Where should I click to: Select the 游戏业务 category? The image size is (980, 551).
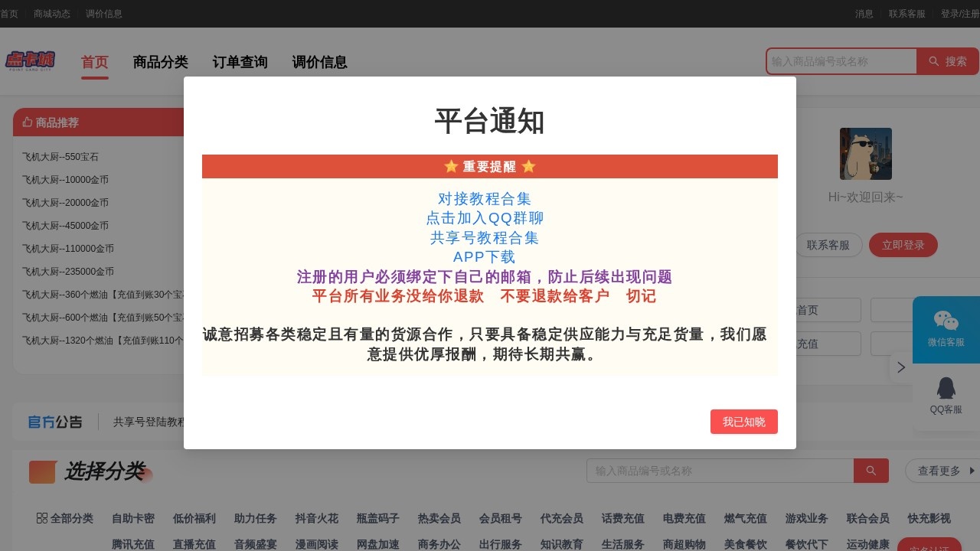(807, 518)
